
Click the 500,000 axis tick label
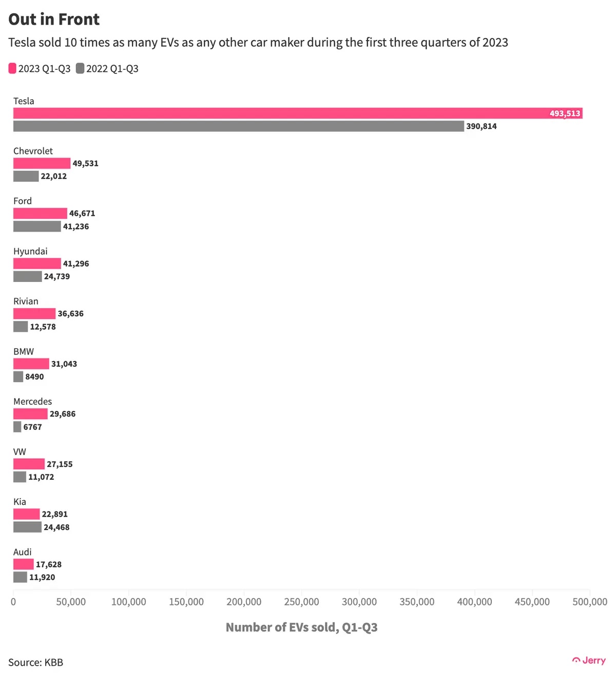pos(589,602)
